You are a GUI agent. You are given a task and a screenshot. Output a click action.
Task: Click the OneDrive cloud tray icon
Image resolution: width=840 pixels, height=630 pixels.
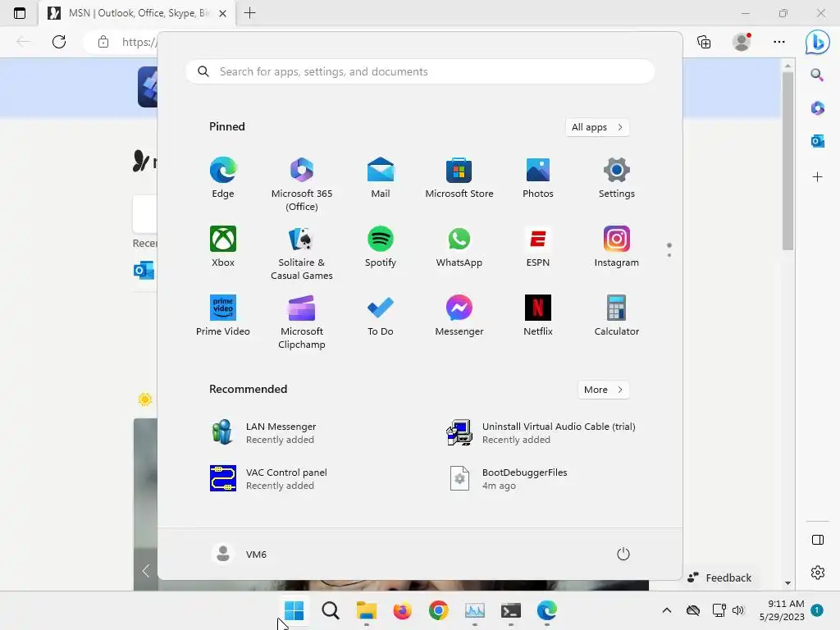coord(692,610)
